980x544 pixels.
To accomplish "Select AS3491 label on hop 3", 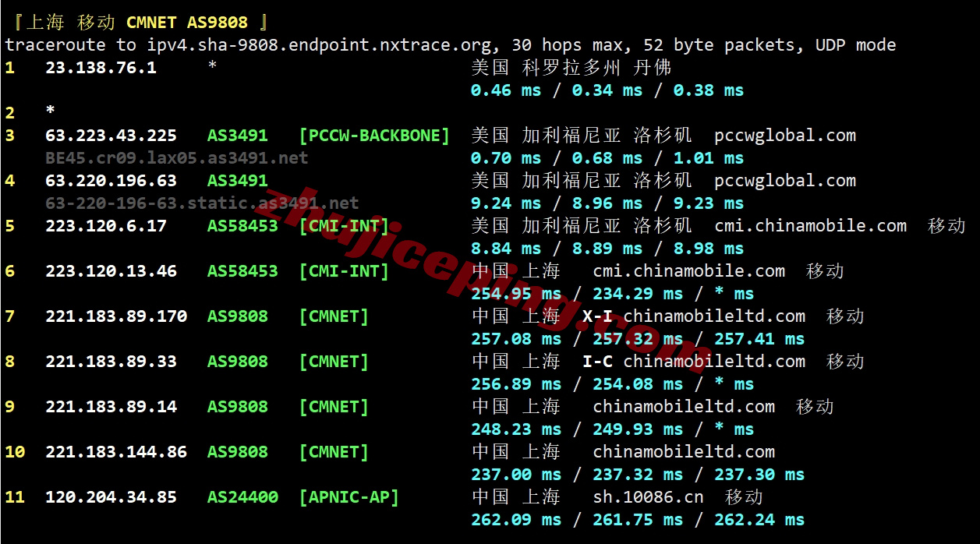I will (x=235, y=135).
